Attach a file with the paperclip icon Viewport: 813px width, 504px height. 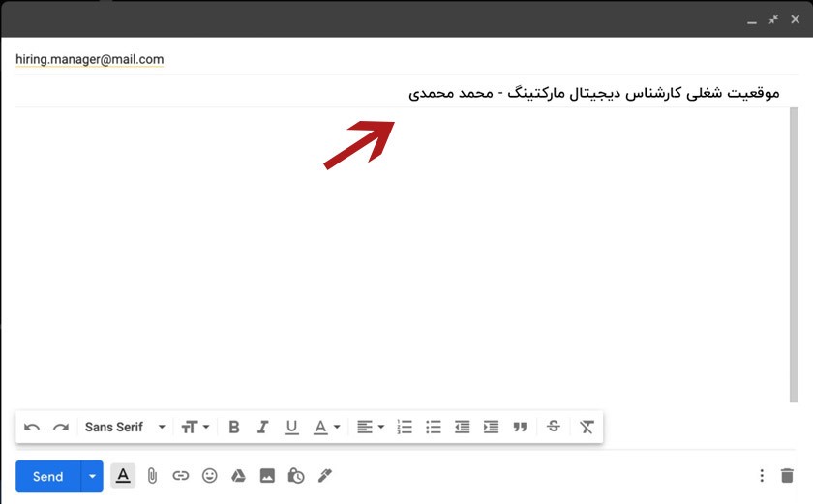pyautogui.click(x=152, y=476)
